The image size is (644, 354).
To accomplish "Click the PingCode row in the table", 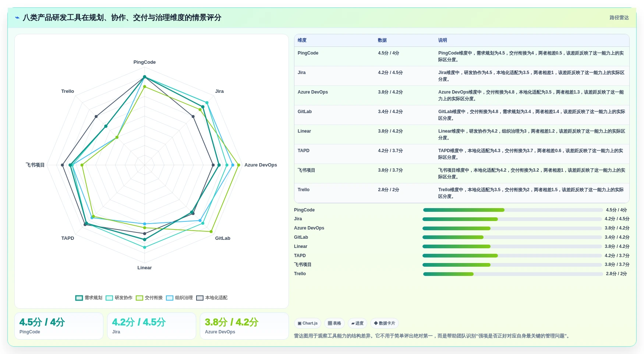I will tap(461, 56).
